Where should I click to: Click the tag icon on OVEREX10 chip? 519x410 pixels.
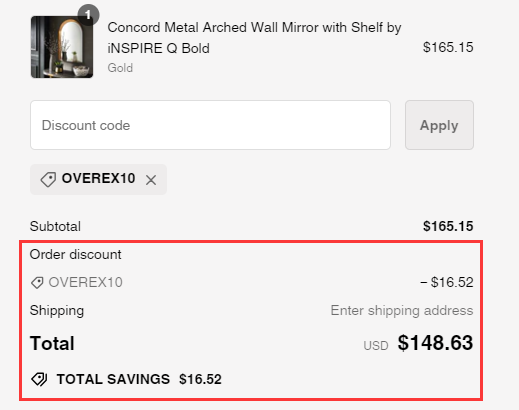[48, 179]
